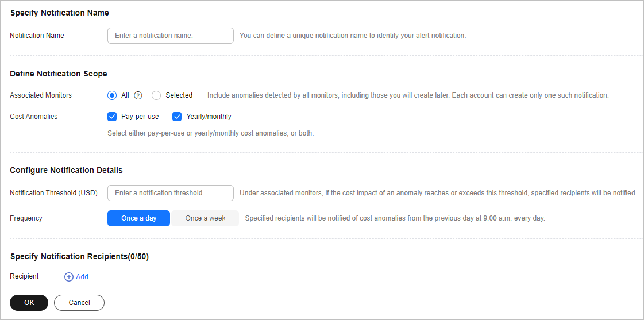Image resolution: width=644 pixels, height=320 pixels.
Task: Click the Specify Notification Name heading
Action: 60,13
